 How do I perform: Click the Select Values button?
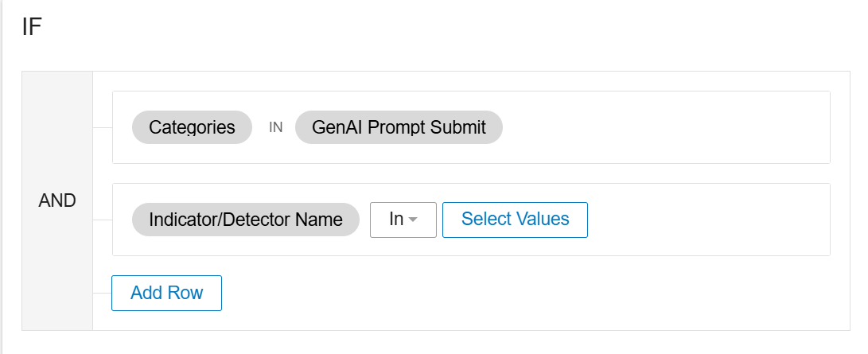coord(515,220)
